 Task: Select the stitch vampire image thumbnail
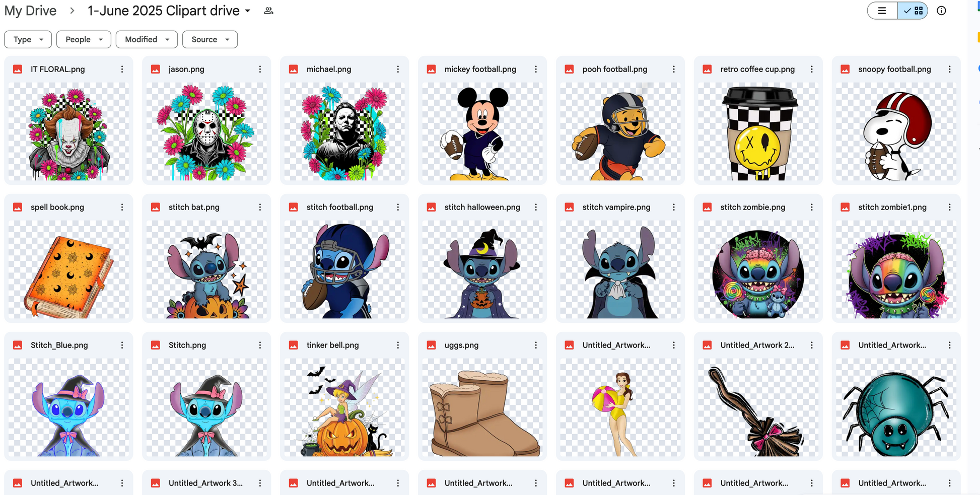point(620,270)
